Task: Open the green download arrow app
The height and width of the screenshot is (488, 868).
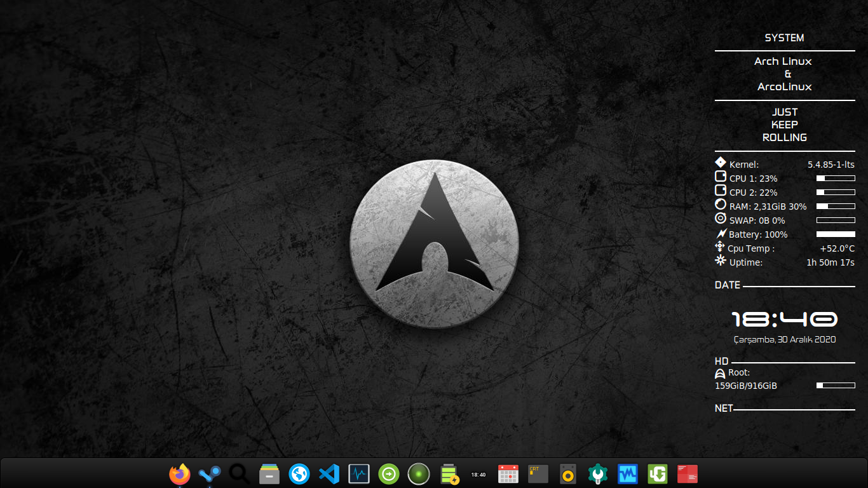Action: point(658,474)
